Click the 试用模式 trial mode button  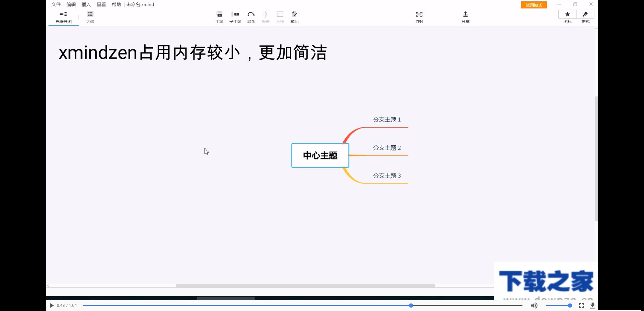click(533, 5)
